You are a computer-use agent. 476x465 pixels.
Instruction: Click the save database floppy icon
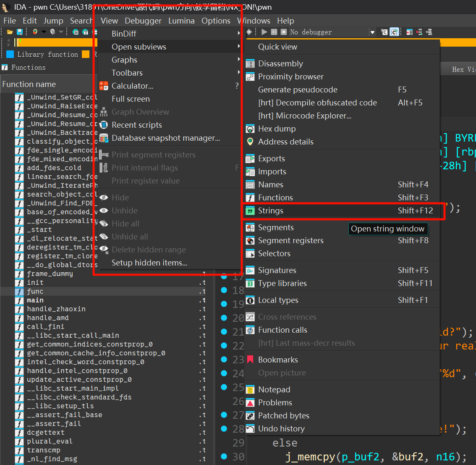click(x=20, y=32)
